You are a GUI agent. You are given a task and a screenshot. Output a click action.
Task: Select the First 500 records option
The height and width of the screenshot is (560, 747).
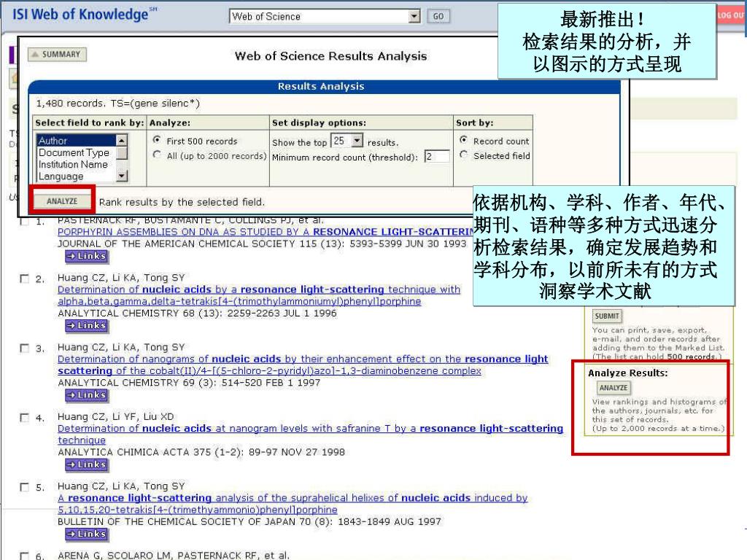tap(156, 141)
